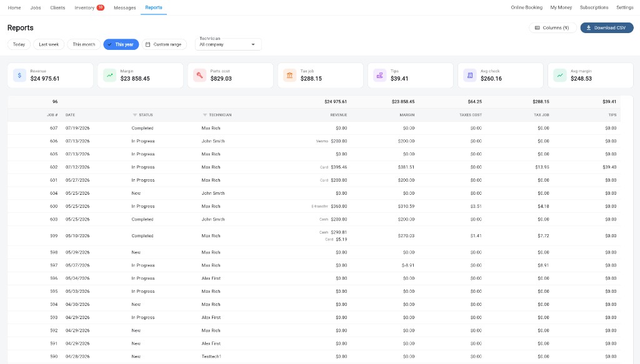Sort by the Date column header

tap(70, 115)
